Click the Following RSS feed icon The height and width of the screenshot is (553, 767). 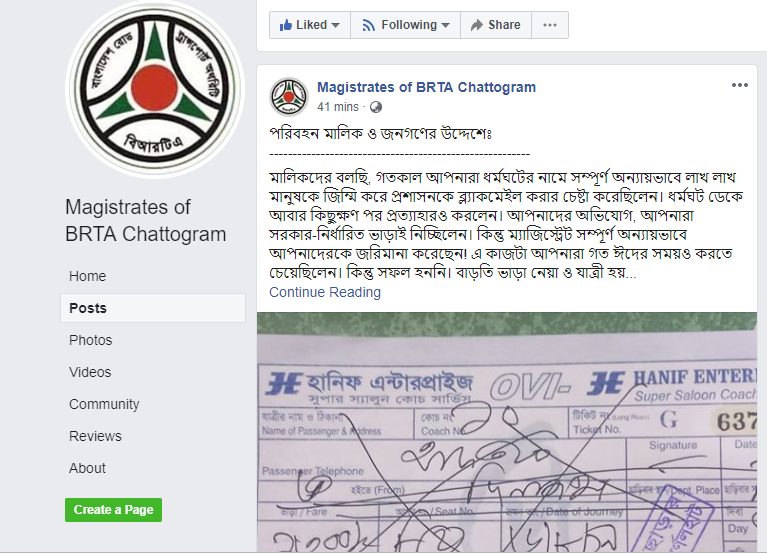coord(368,25)
